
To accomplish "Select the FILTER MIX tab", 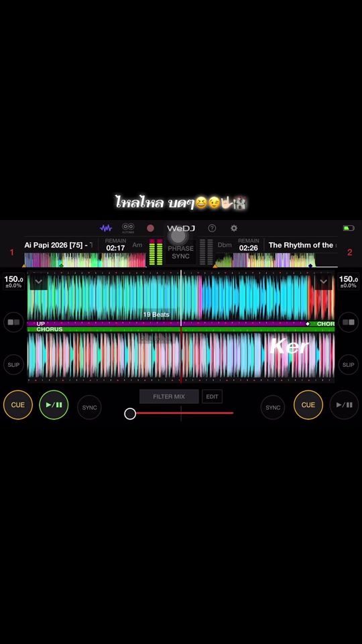I will (169, 396).
